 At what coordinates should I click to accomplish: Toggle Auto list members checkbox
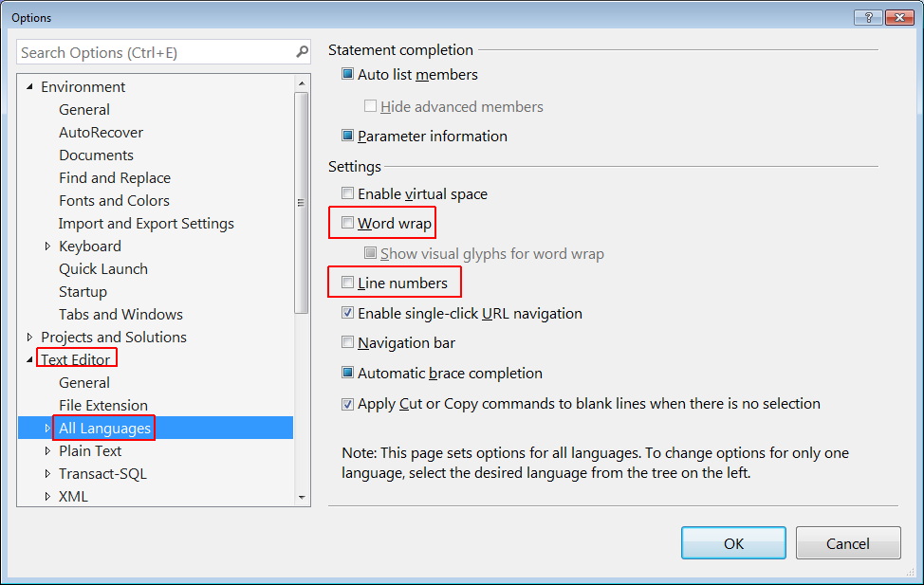click(x=348, y=75)
